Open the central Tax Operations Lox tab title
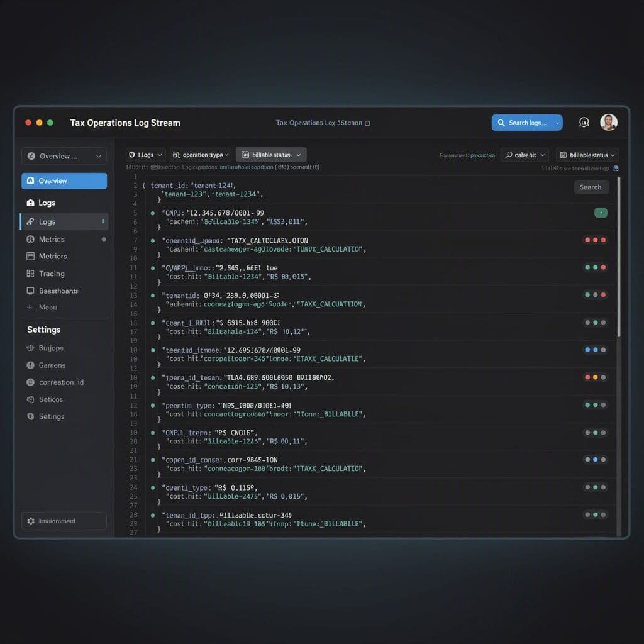644x644 pixels. pyautogui.click(x=319, y=123)
